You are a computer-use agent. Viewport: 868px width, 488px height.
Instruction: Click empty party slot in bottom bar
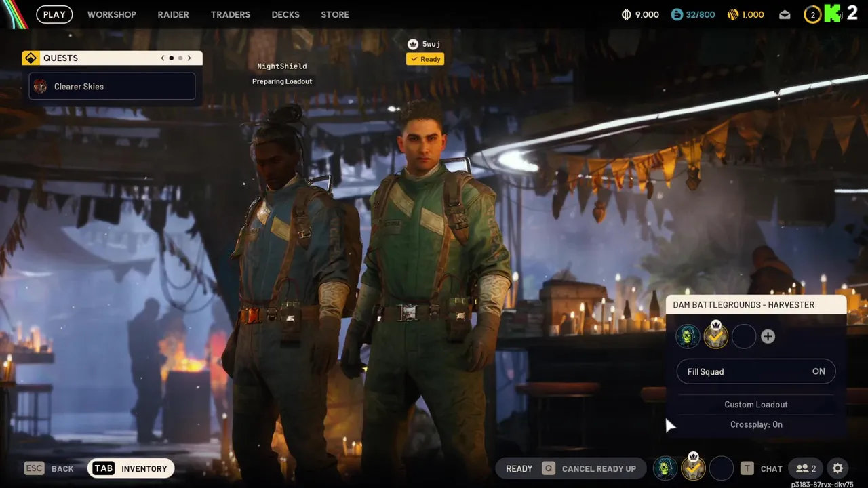tap(721, 468)
